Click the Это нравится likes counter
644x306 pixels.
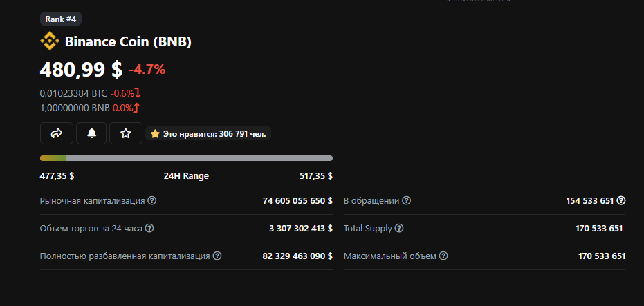click(208, 134)
